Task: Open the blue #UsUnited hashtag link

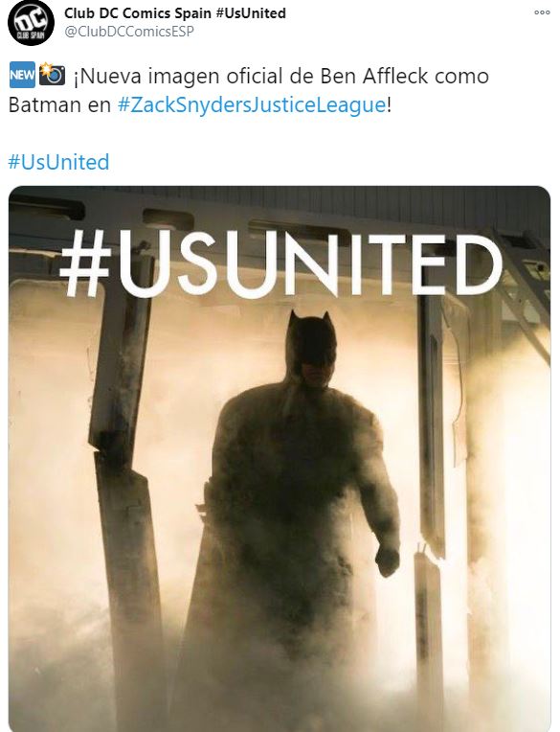Action: coord(58,162)
